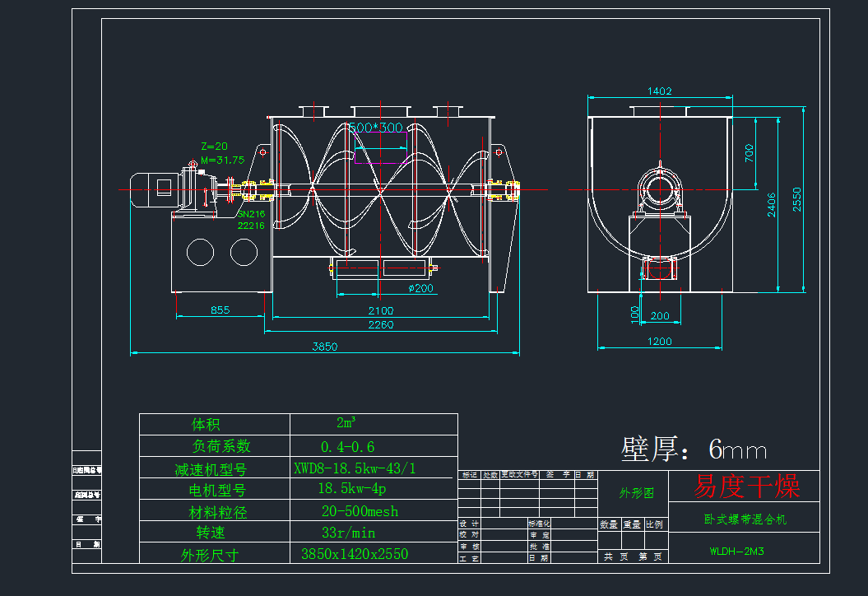The width and height of the screenshot is (868, 596).
Task: Pick the 855 base width dimension
Action: 220,310
